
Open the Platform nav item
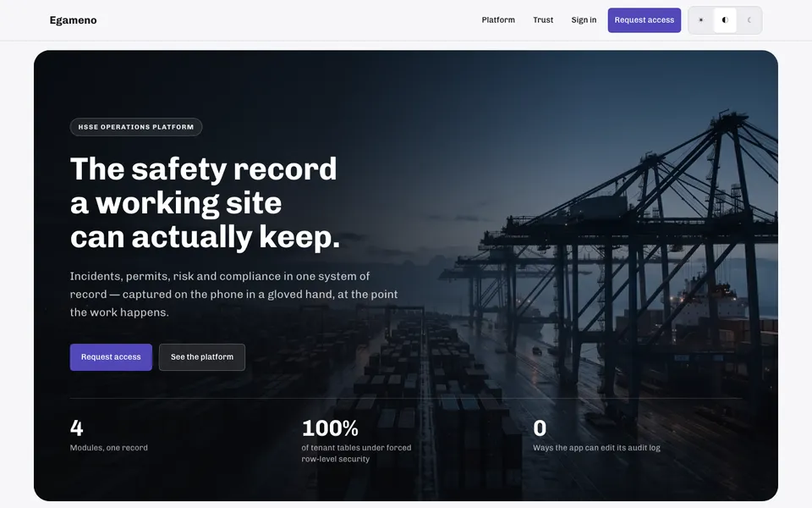(498, 20)
